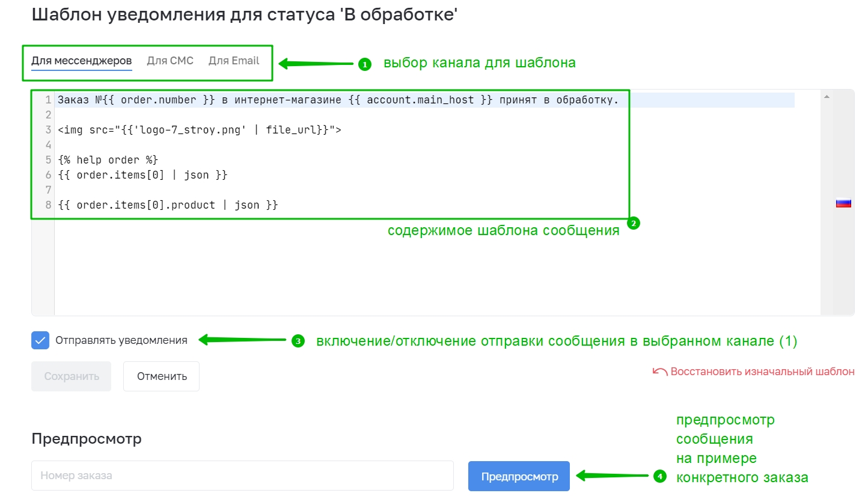This screenshot has width=868, height=496.
Task: Click the help order line in editor
Action: [x=108, y=160]
